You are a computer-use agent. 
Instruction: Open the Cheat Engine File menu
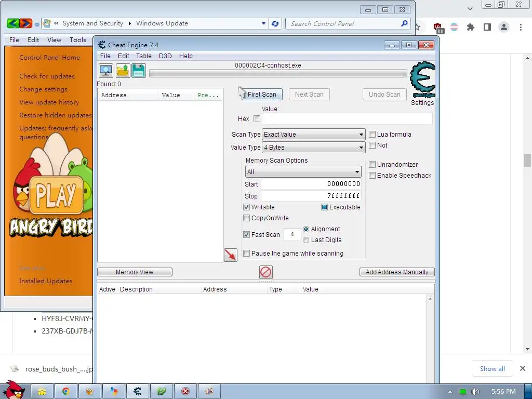point(105,56)
